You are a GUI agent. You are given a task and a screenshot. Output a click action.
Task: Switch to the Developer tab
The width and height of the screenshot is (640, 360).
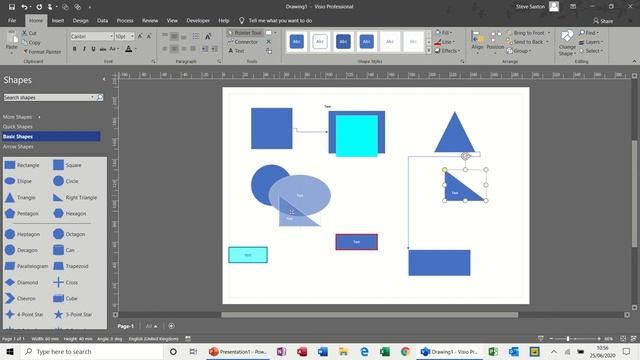point(198,20)
